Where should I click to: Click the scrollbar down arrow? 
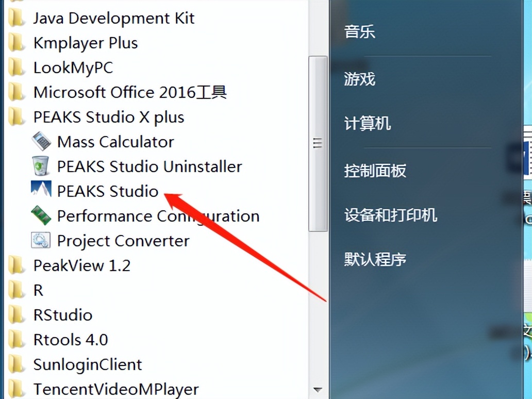click(318, 390)
